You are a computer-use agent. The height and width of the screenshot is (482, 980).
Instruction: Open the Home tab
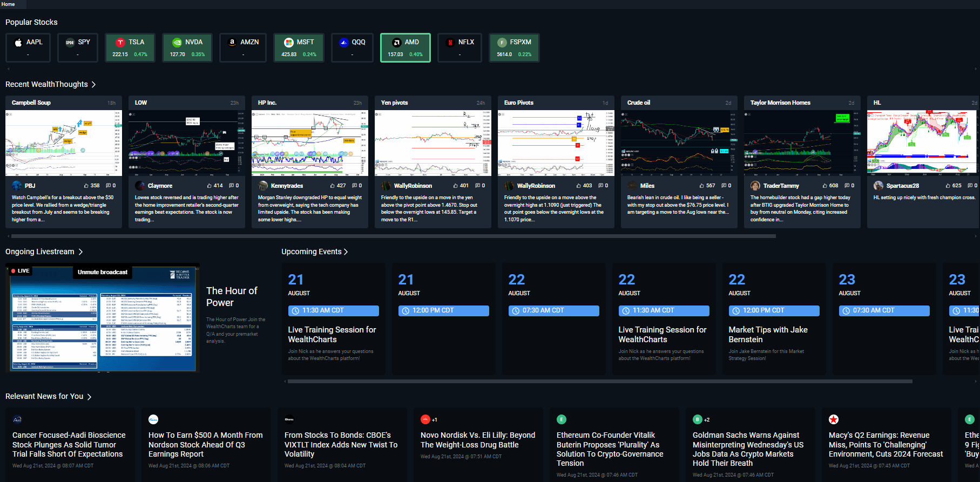8,4
